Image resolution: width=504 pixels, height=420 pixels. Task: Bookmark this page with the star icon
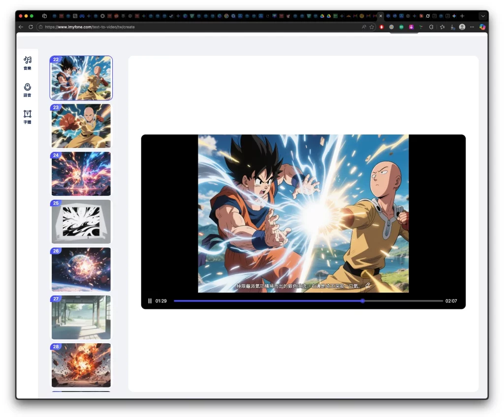372,27
